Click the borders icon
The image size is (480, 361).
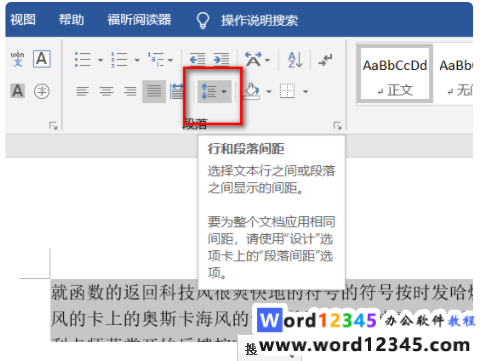coord(287,91)
